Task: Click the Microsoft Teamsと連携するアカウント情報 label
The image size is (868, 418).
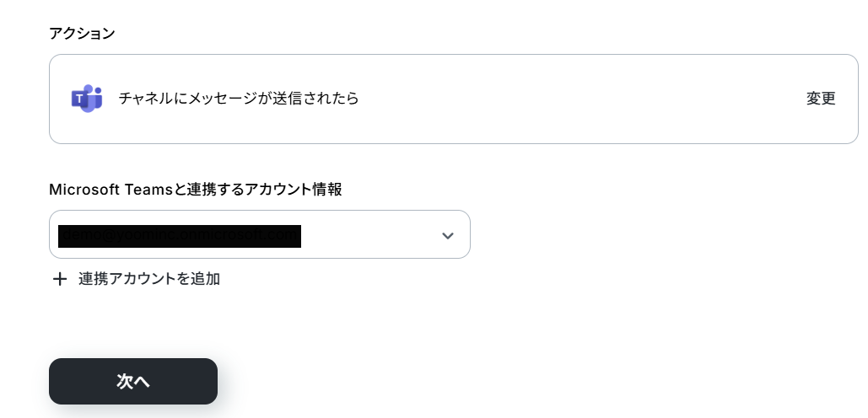Action: click(x=196, y=190)
